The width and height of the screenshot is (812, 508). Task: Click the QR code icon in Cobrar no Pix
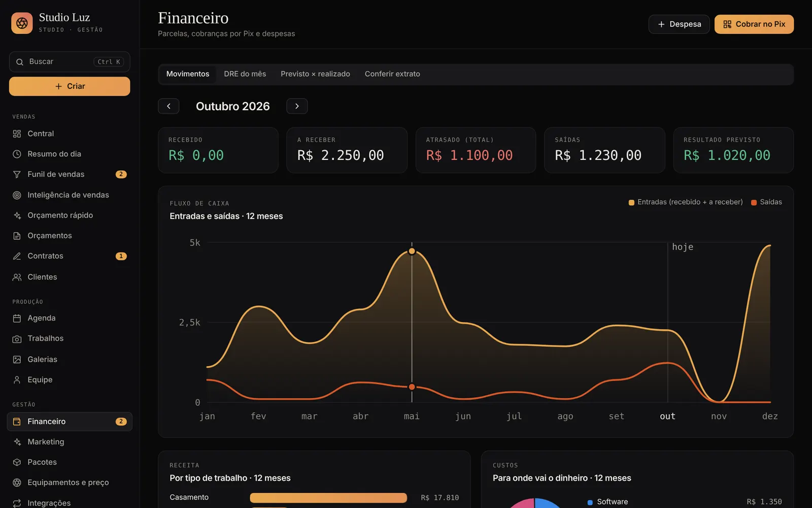pyautogui.click(x=727, y=24)
